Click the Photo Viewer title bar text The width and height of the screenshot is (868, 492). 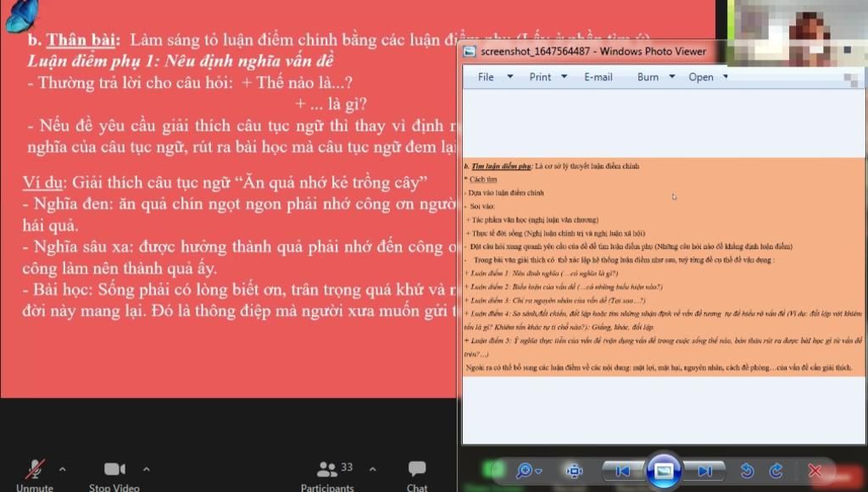593,52
